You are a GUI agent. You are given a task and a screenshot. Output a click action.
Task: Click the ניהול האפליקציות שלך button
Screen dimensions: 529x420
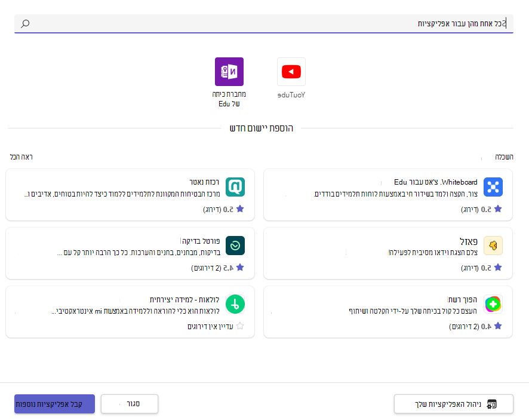[x=453, y=404]
